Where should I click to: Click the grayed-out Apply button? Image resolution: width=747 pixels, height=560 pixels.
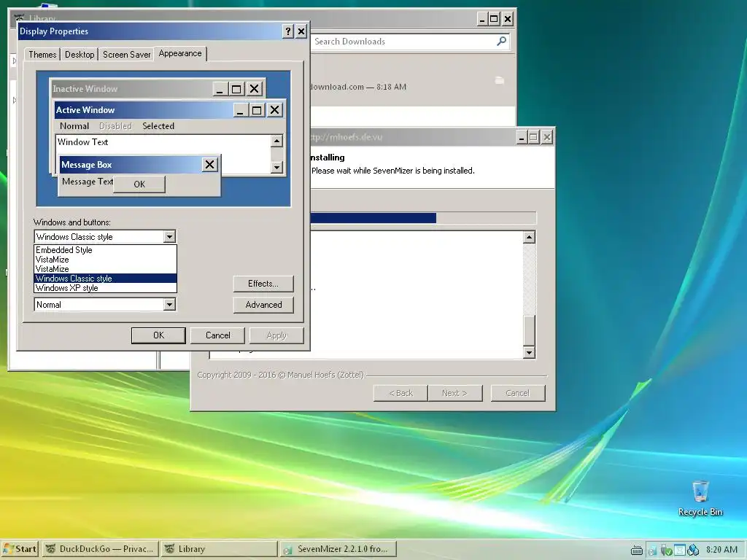(276, 335)
